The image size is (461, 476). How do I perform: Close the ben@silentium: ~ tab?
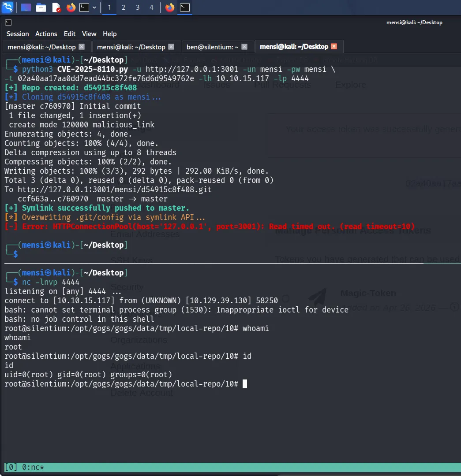(244, 47)
